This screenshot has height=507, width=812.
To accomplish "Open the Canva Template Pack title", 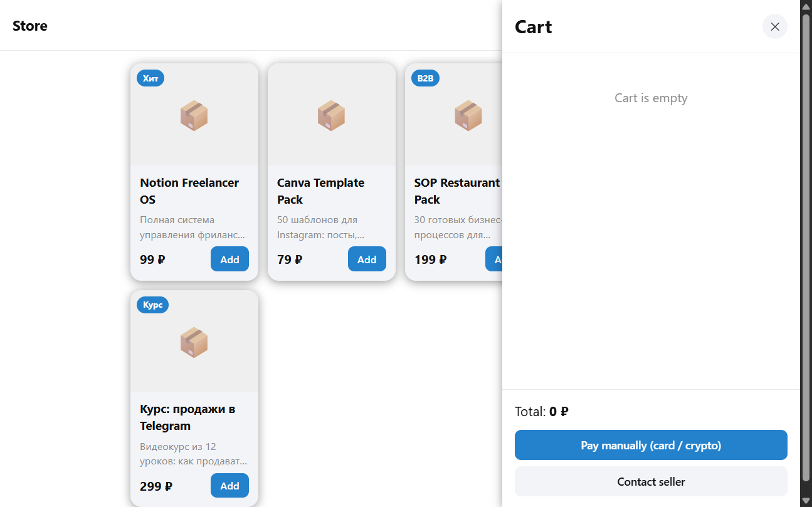I will click(320, 191).
